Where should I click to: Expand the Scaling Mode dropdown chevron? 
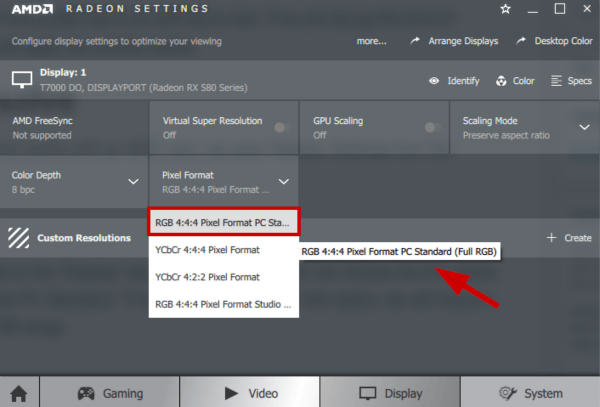584,127
